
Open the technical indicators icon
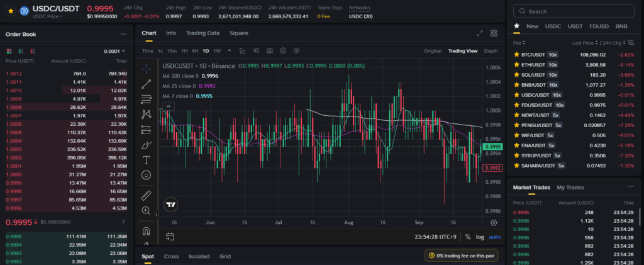[x=242, y=50]
